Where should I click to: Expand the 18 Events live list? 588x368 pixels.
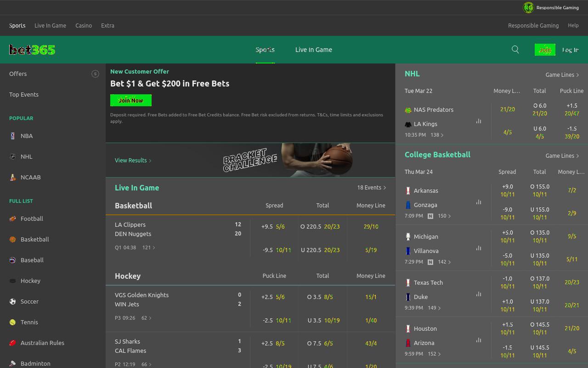tap(372, 188)
